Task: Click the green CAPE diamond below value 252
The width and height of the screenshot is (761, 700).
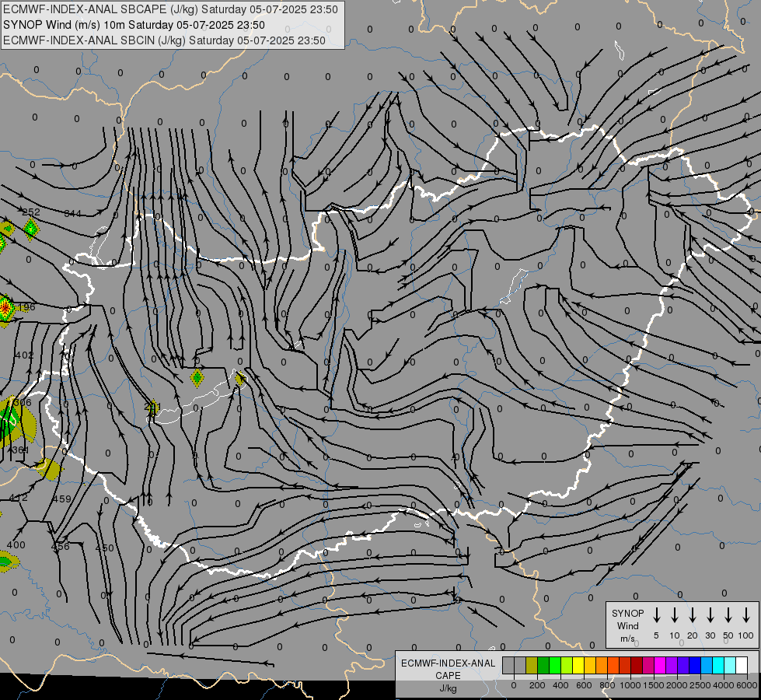Action: pos(31,229)
